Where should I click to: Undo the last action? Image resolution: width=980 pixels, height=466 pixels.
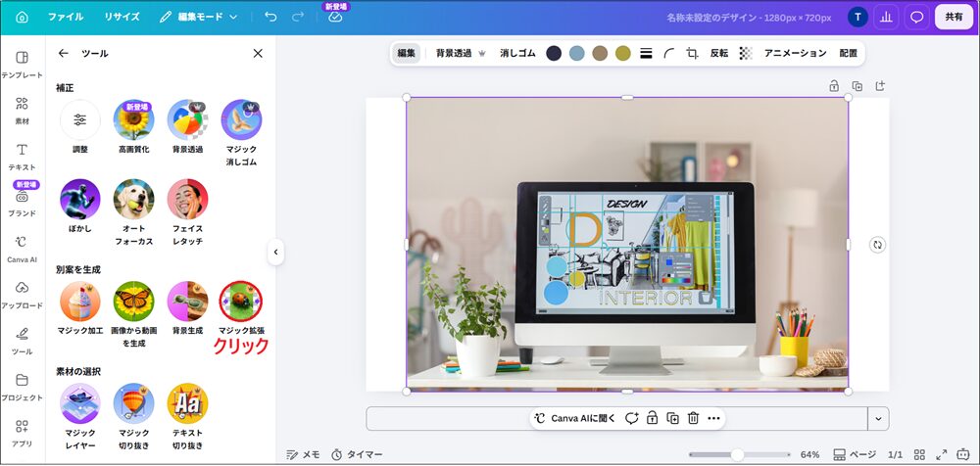click(270, 17)
